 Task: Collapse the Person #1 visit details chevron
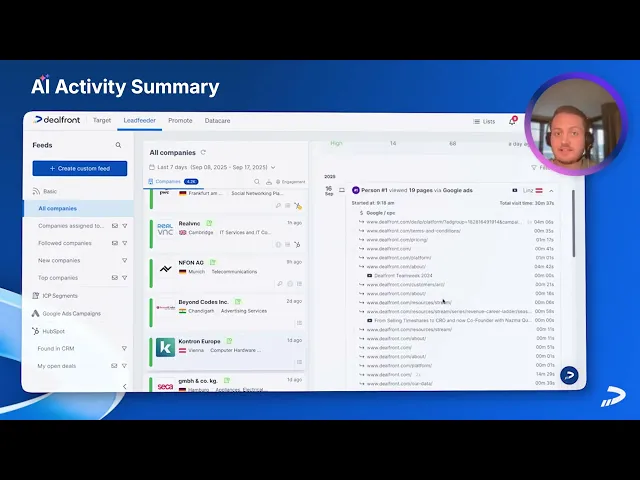551,191
